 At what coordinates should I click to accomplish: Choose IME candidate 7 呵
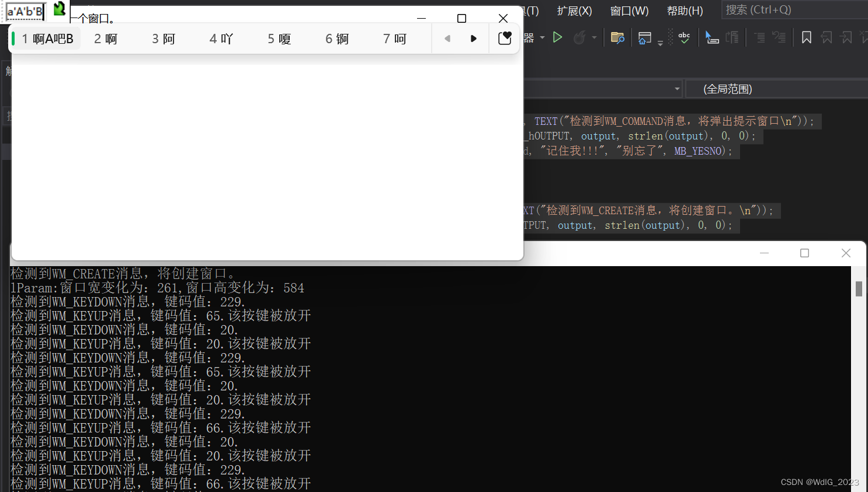395,39
